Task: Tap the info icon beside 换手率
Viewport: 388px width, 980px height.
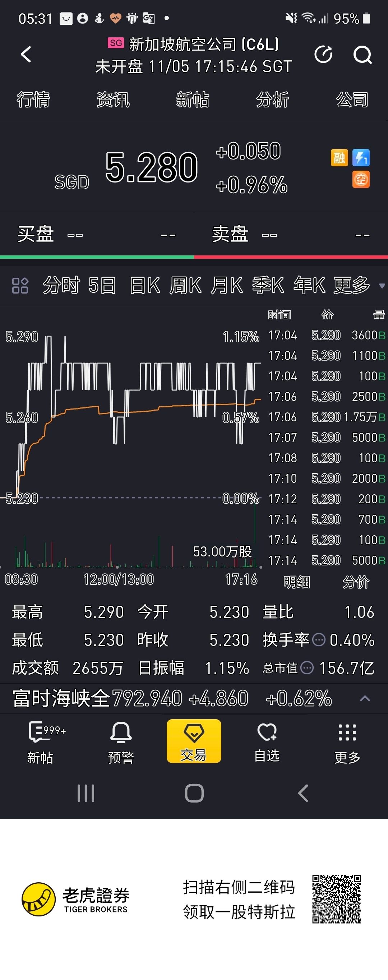Action: pos(319,639)
